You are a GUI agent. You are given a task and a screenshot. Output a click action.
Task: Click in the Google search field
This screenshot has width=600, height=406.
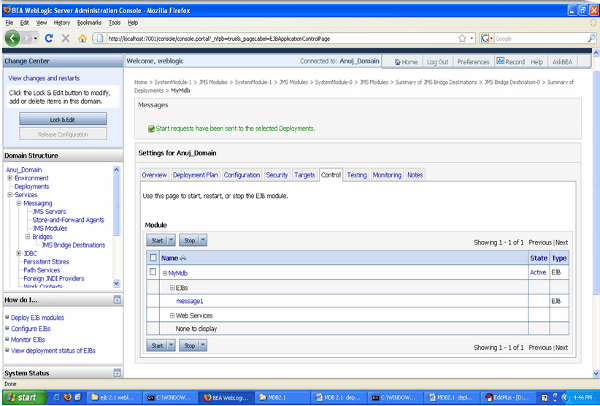540,38
